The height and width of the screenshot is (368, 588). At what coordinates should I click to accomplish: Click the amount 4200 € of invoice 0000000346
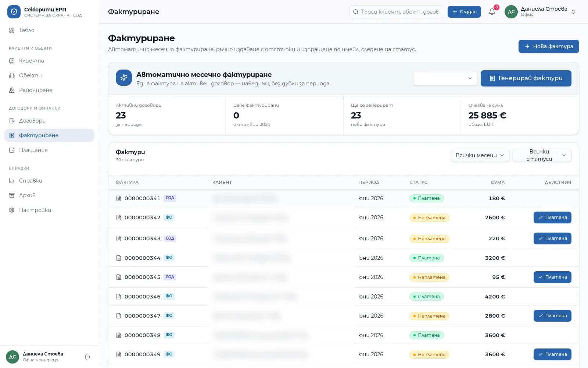pyautogui.click(x=495, y=297)
